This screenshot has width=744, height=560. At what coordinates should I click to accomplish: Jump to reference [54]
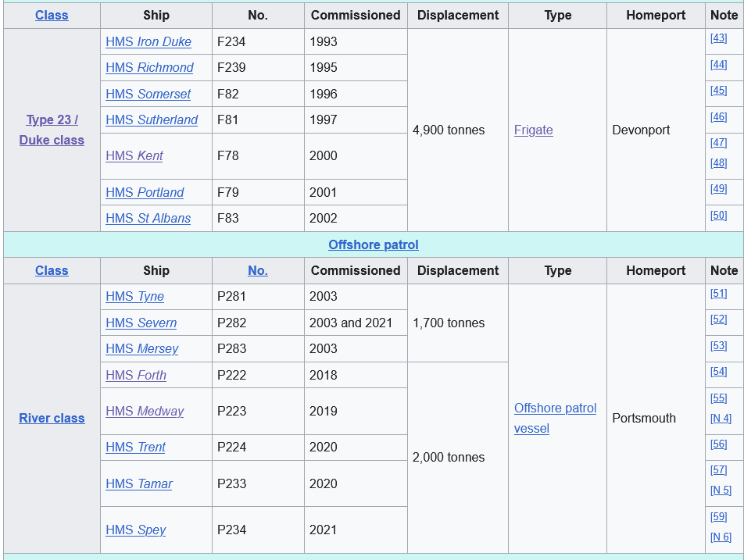718,371
